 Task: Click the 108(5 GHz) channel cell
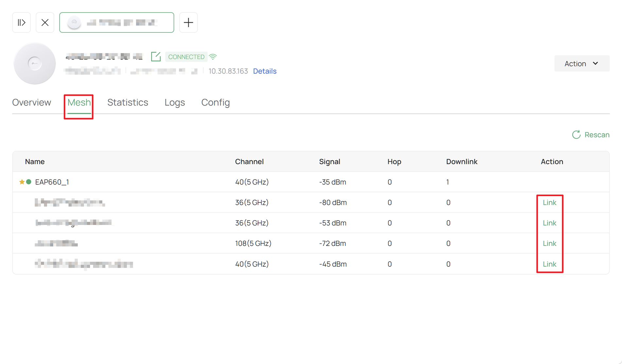coord(253,243)
